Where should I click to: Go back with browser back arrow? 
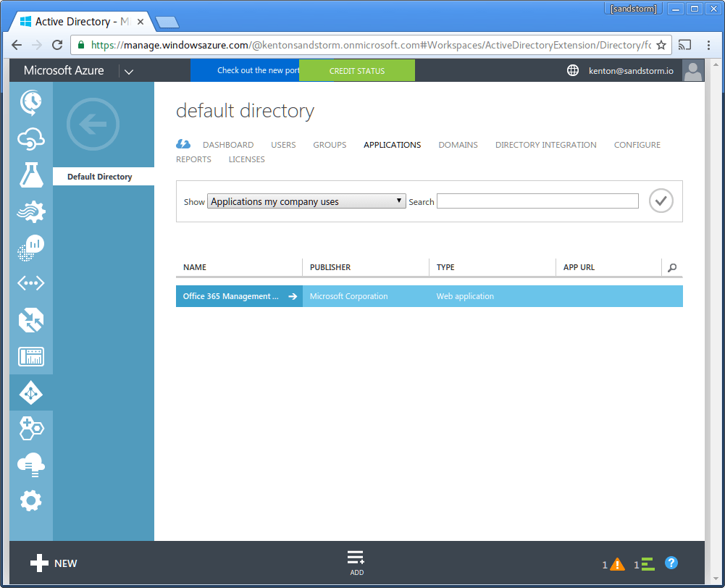pyautogui.click(x=17, y=45)
